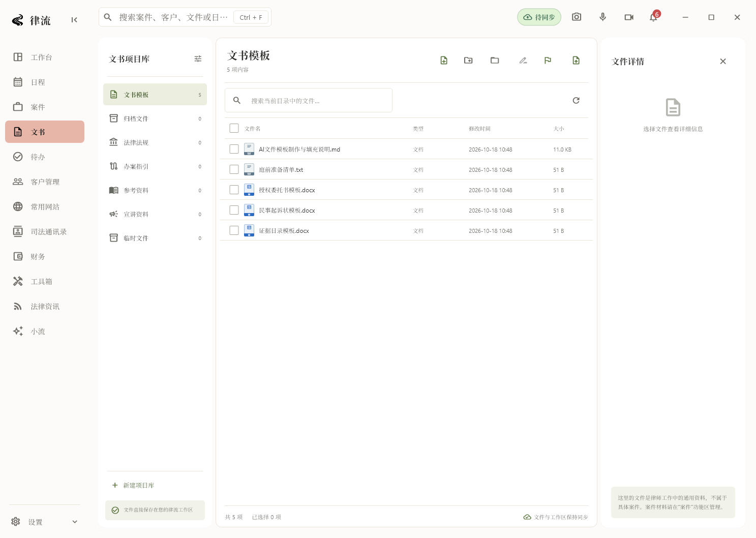This screenshot has width=756, height=538.
Task: Collapse the left sidebar
Action: pyautogui.click(x=74, y=20)
